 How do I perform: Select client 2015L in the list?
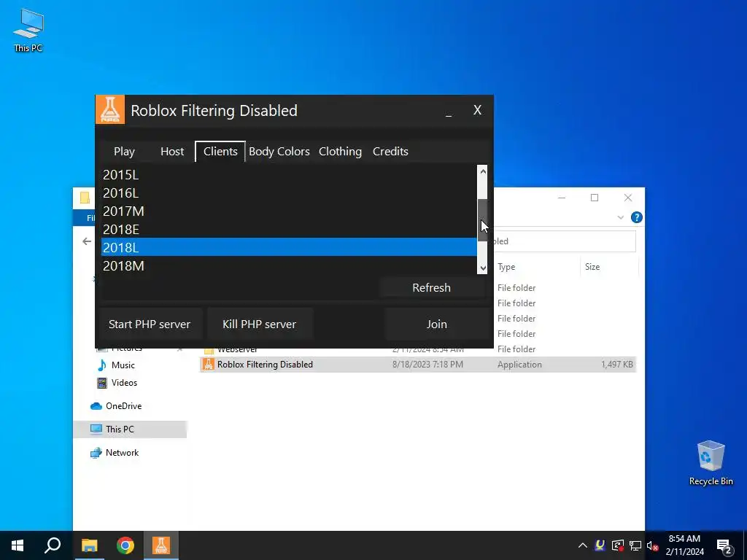[289, 175]
